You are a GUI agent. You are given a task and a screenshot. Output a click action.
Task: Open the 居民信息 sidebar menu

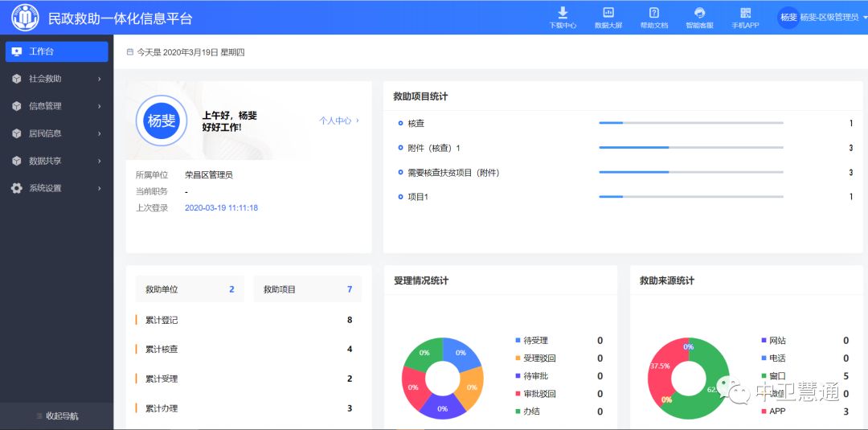[x=56, y=133]
